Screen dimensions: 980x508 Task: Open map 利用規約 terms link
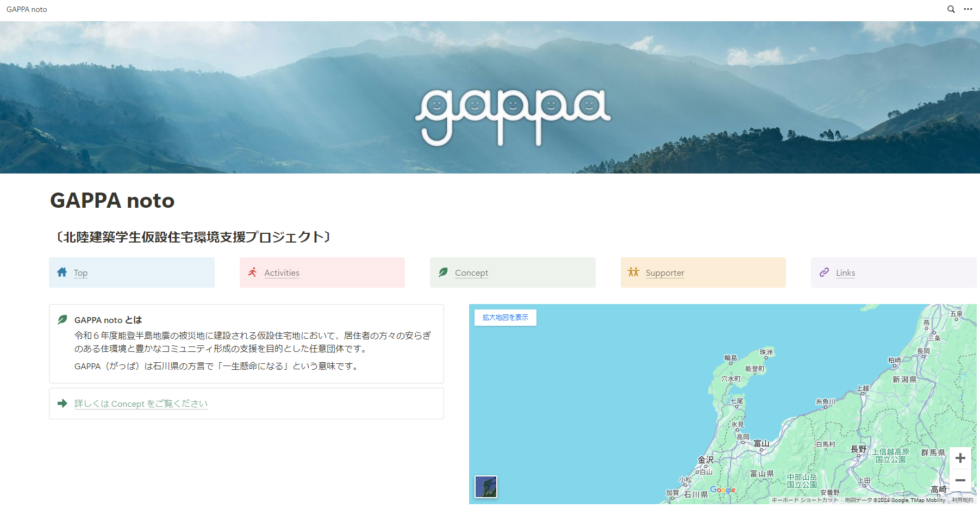(x=962, y=500)
